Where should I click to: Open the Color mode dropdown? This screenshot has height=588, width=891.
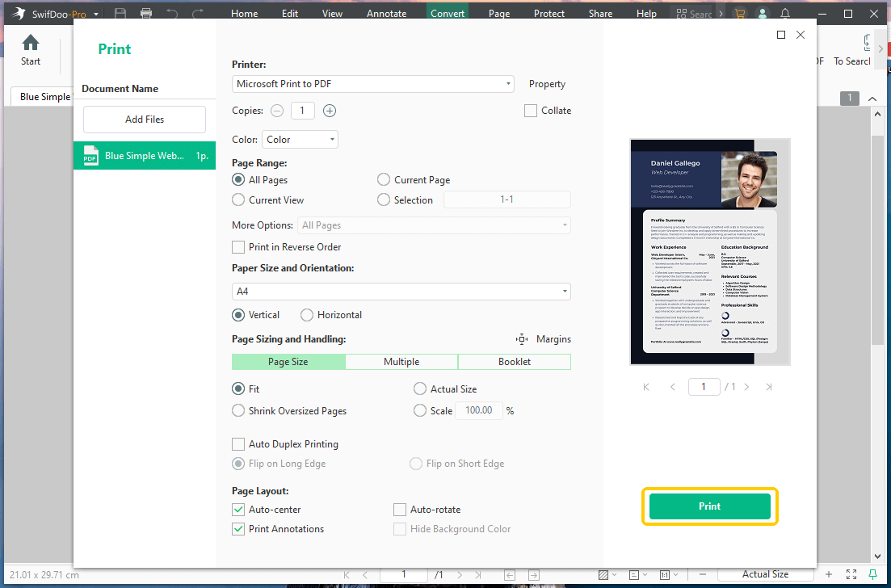pyautogui.click(x=300, y=139)
